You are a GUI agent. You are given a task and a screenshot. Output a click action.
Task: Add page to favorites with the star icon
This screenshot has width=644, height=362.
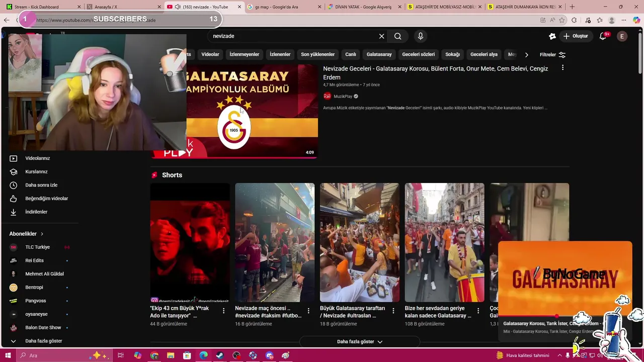[561, 20]
